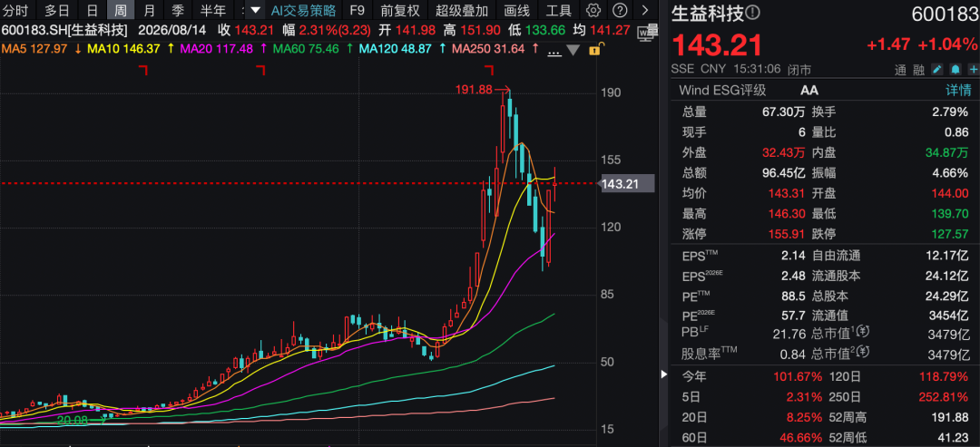Click the 跌停 price 127.57
The image size is (980, 447).
point(949,234)
